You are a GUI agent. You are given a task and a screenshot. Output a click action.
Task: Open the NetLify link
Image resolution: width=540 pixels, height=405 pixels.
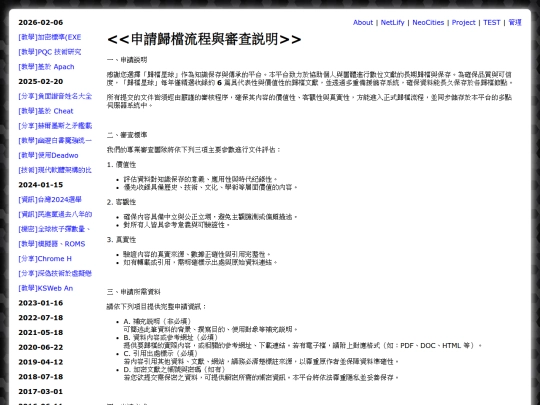pos(392,22)
